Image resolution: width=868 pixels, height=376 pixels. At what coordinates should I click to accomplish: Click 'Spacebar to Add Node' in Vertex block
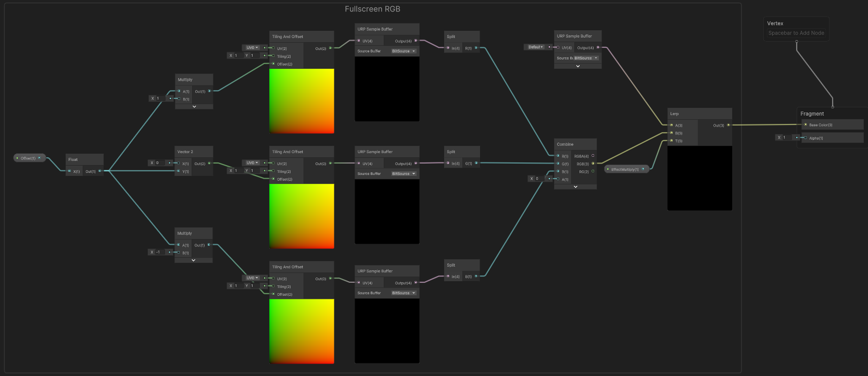[796, 33]
